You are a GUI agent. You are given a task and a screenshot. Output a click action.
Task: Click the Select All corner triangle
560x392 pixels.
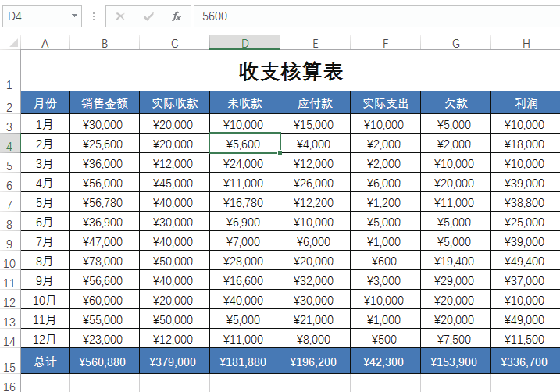(x=13, y=43)
